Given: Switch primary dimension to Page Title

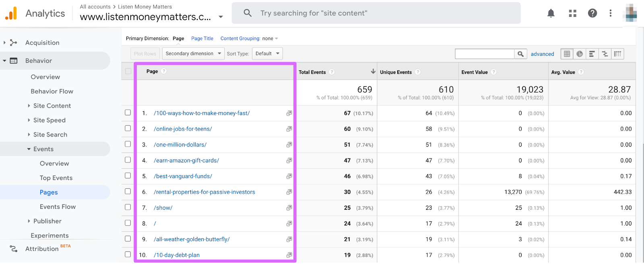Looking at the screenshot, I should [x=202, y=39].
